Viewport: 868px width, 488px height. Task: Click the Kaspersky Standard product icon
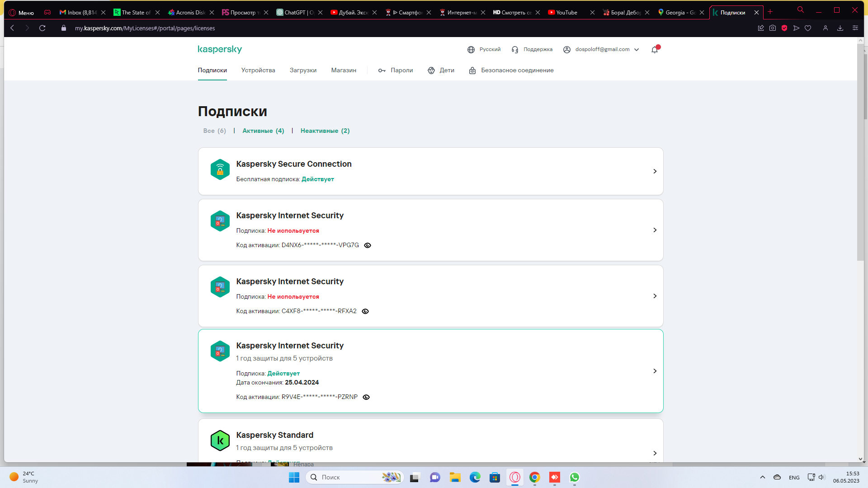[220, 441]
